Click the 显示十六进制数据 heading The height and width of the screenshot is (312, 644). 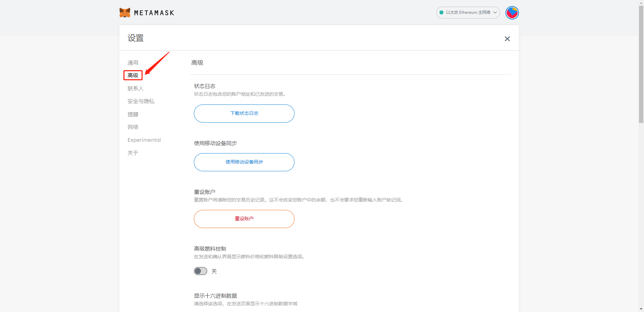[215, 296]
